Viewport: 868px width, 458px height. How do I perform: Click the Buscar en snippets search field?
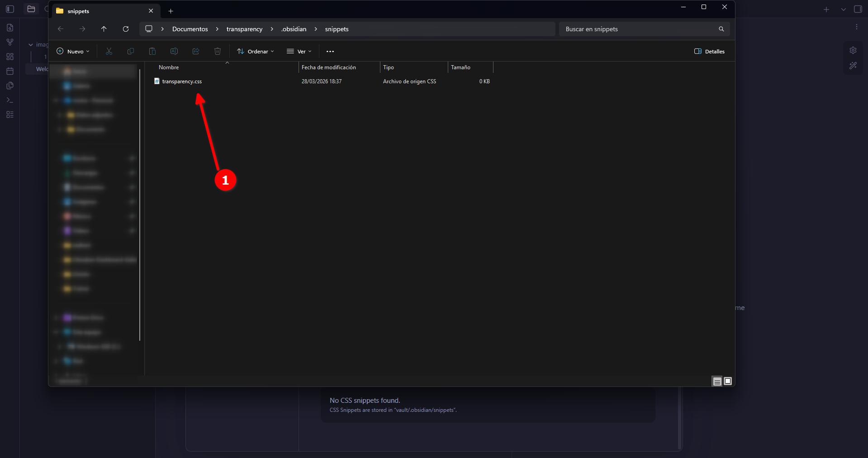click(638, 29)
